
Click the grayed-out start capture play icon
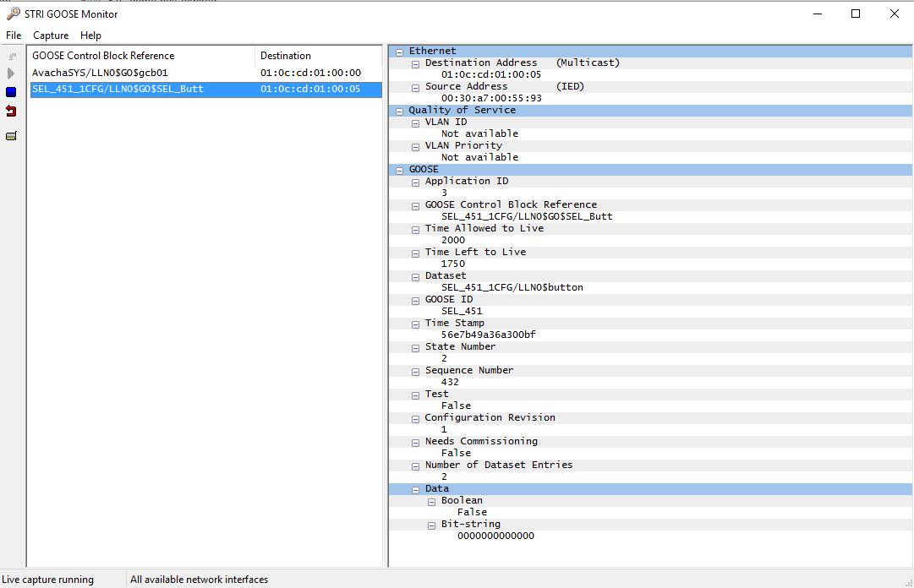[10, 73]
